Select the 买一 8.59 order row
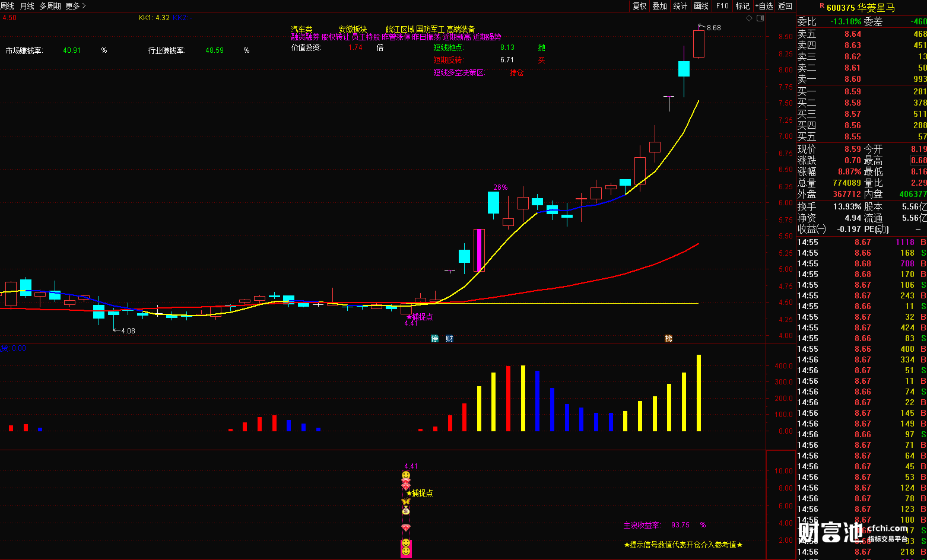 tap(862, 92)
